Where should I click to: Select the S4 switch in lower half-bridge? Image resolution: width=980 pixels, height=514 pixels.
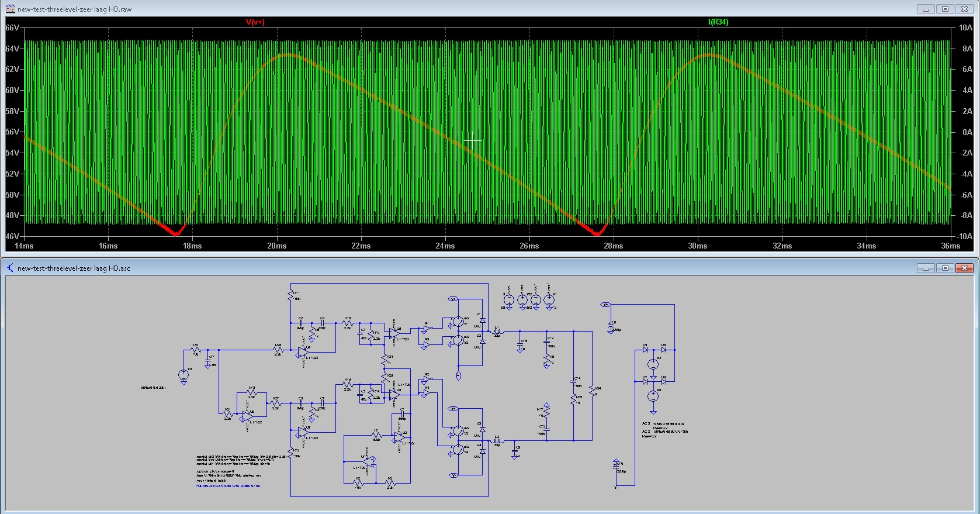[x=459, y=450]
